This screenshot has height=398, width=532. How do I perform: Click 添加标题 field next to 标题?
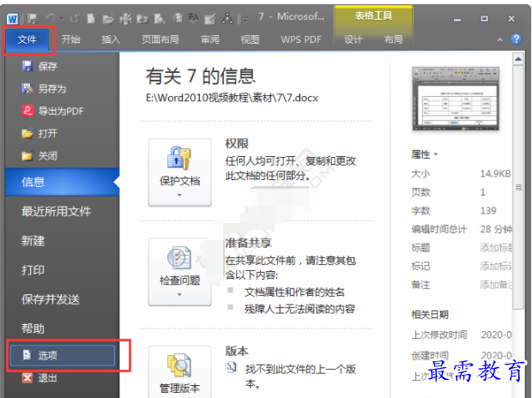coord(496,248)
